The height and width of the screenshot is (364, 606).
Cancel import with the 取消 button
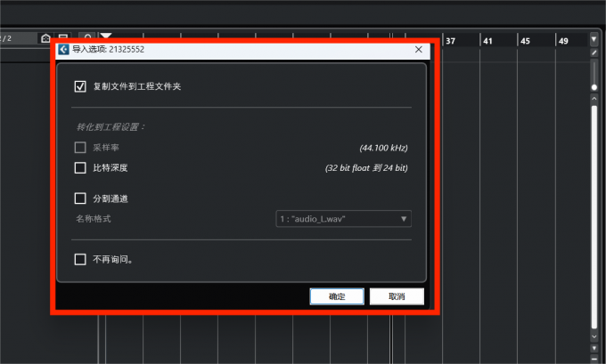(x=397, y=296)
